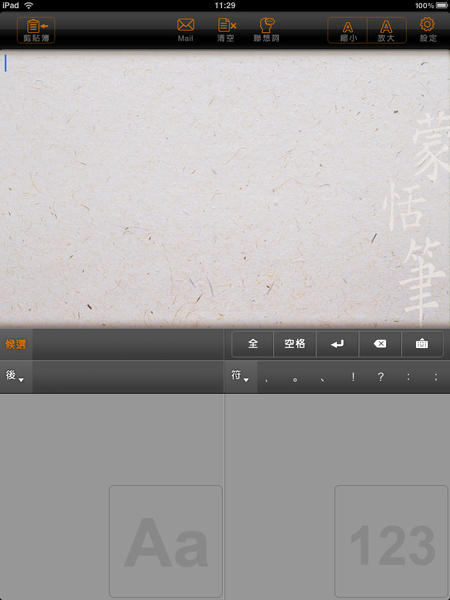Screen dimensions: 450x600
Task: Insert a space with 空格 key
Action: 295,344
